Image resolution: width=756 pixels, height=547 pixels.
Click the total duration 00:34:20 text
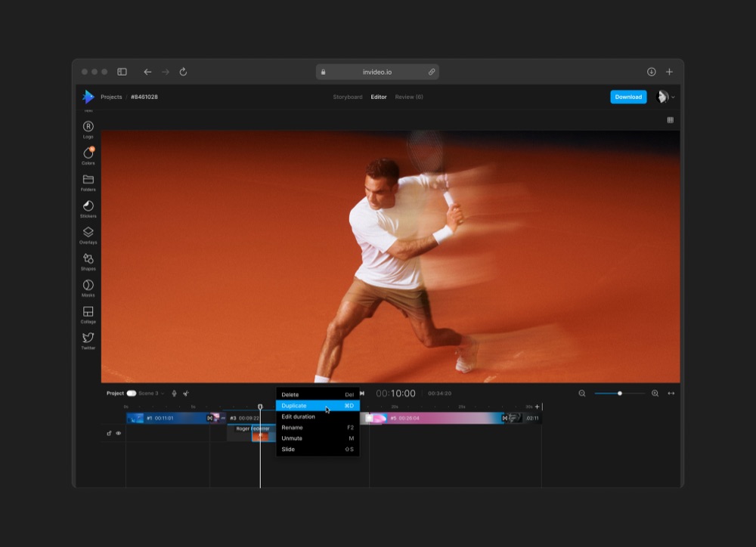pos(440,394)
